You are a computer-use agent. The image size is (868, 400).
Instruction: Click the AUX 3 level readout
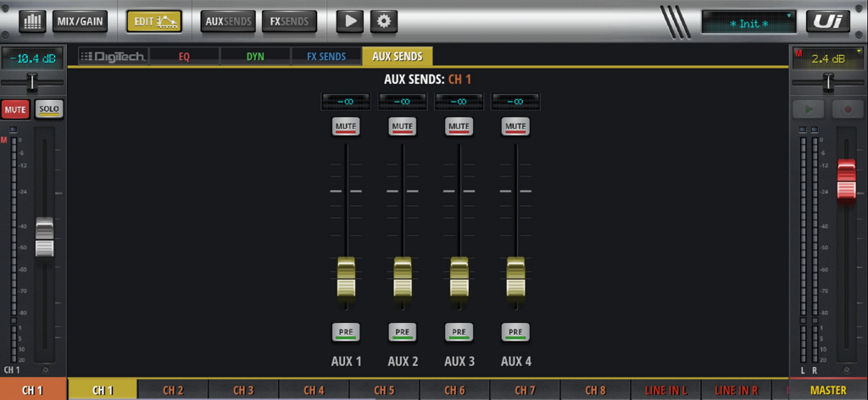coord(459,102)
